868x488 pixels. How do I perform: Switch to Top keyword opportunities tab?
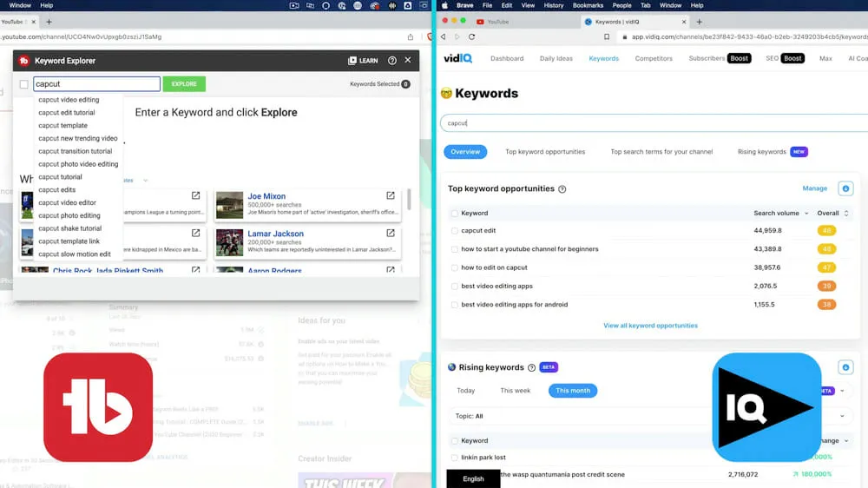point(545,152)
